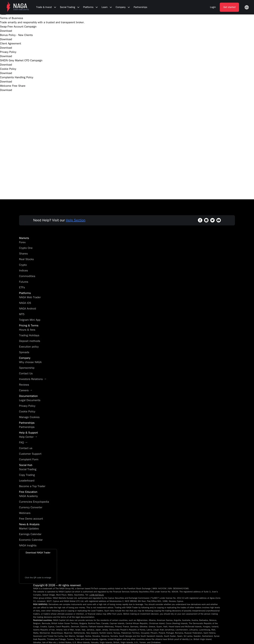Click the NAGA logo in the header
The width and height of the screenshot is (254, 644).
point(17,7)
